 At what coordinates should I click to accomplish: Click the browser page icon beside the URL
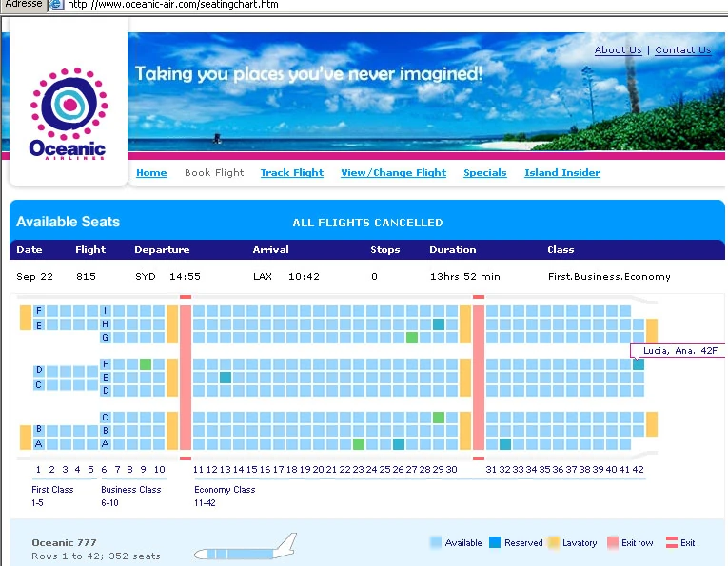tap(57, 5)
